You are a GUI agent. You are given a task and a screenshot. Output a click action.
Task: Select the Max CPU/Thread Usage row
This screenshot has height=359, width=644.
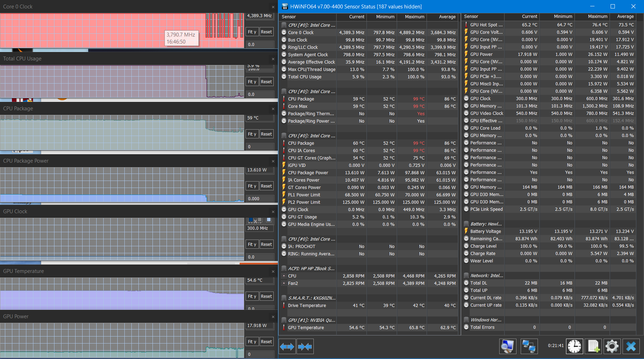point(369,69)
